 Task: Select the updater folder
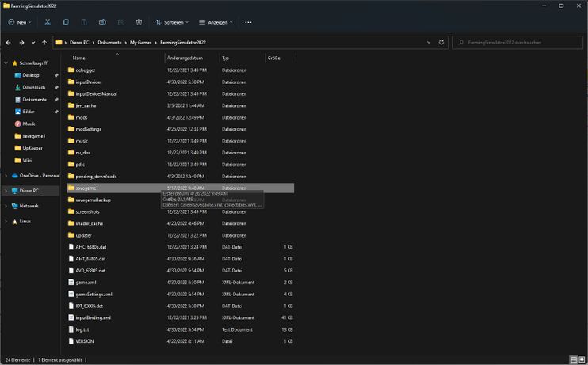[x=83, y=235]
